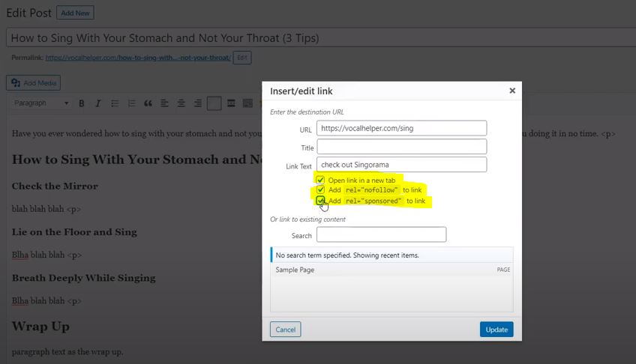The height and width of the screenshot is (364, 636).
Task: Click the Update button in link dialog
Action: [496, 330]
